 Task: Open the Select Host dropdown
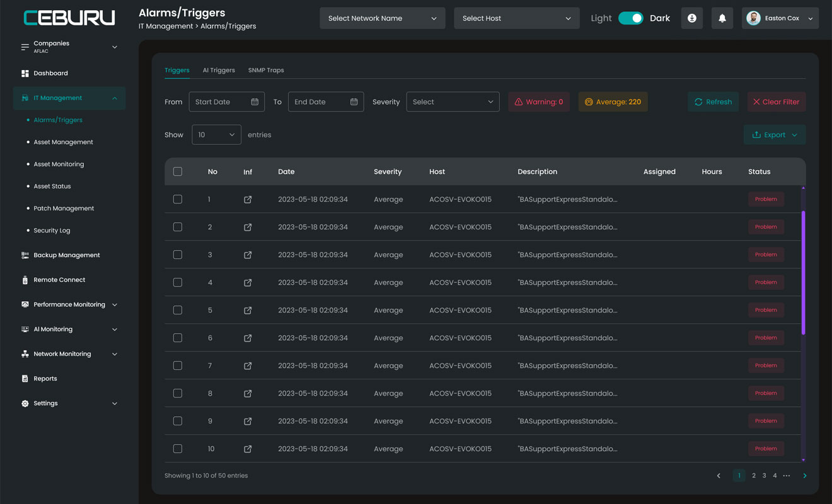tap(517, 18)
